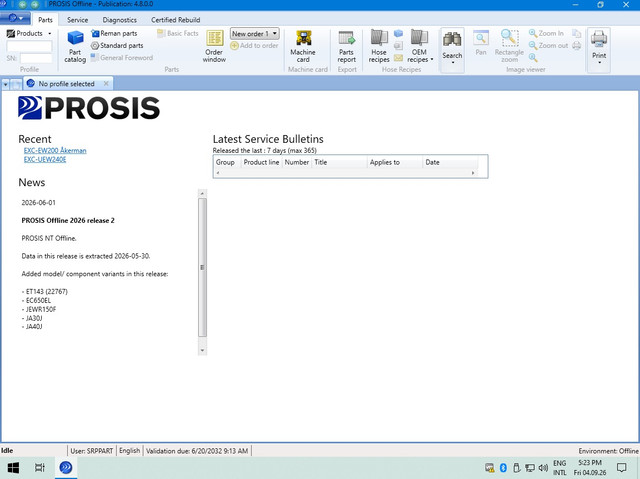Click small printer icon in Image viewer
This screenshot has height=479, width=640.
click(x=576, y=46)
